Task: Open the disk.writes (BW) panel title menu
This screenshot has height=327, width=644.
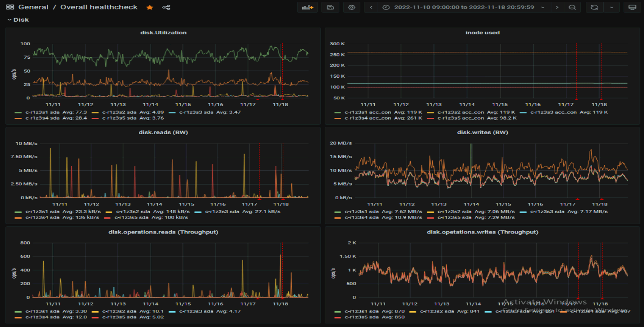Action: [x=482, y=132]
